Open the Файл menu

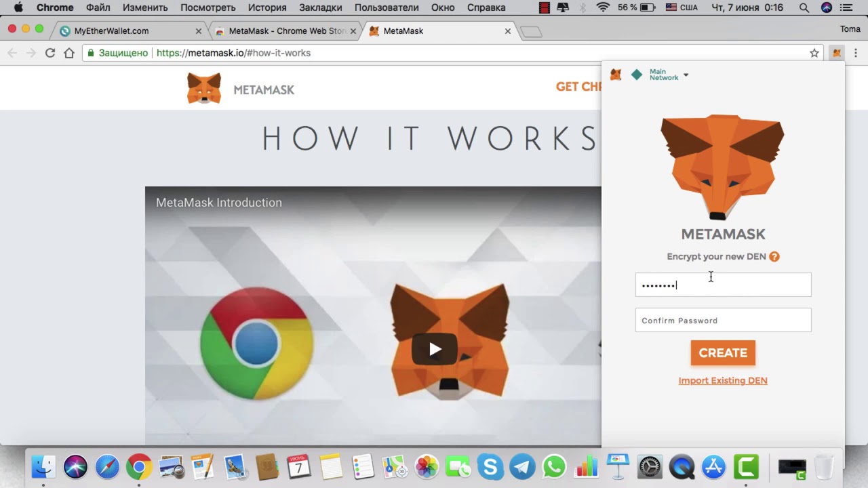98,8
